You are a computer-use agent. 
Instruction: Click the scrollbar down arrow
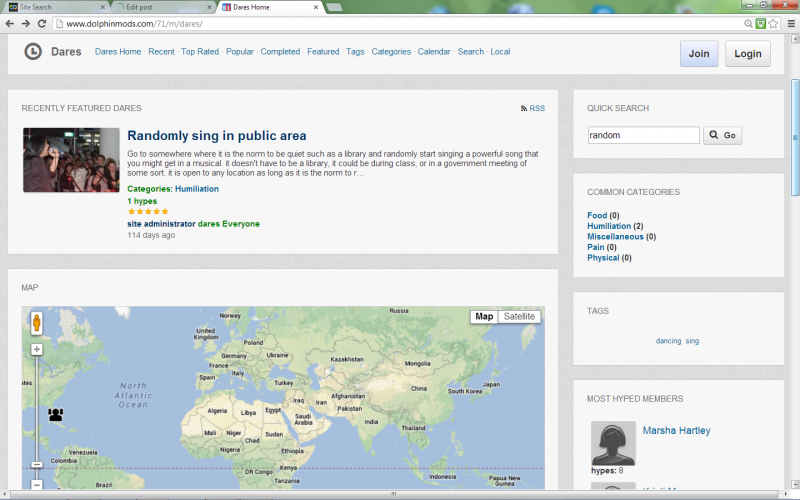click(x=795, y=485)
